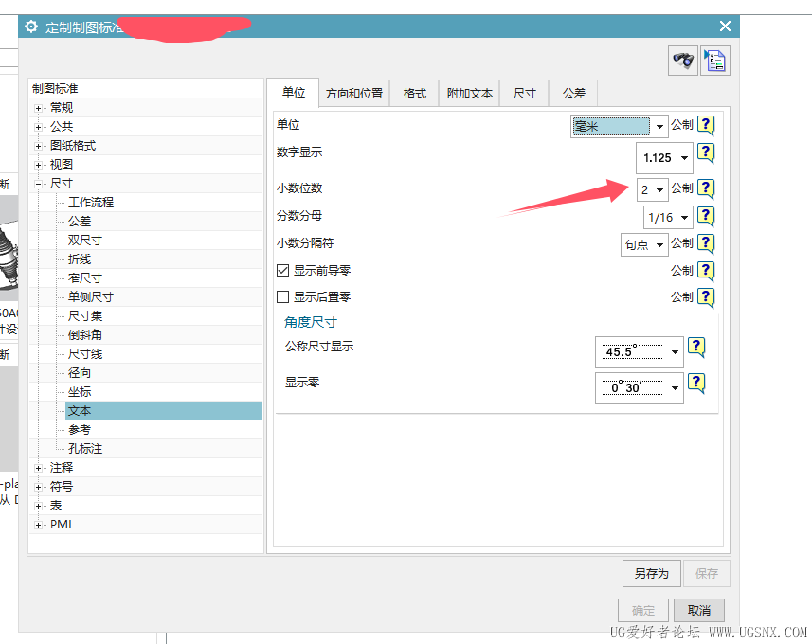Select 单侧尺寸 in the tree
Screen dimensions: 812x644
point(91,297)
